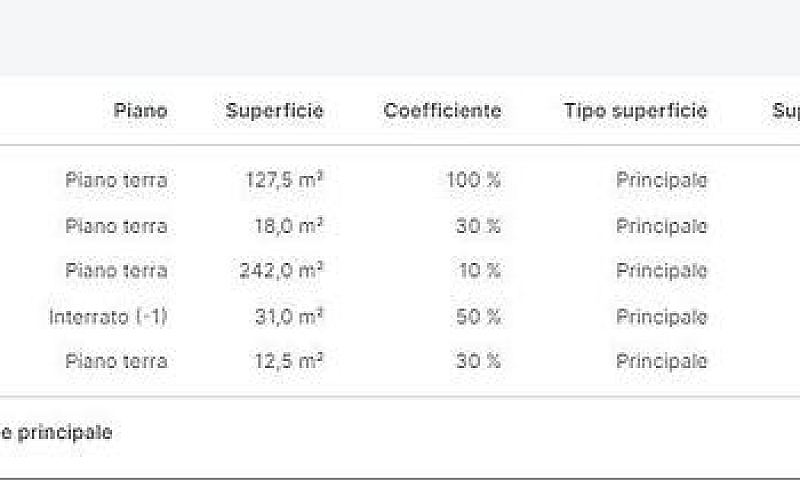Select the 242,0 m² surface cell
This screenshot has height=480, width=800.
pyautogui.click(x=282, y=270)
